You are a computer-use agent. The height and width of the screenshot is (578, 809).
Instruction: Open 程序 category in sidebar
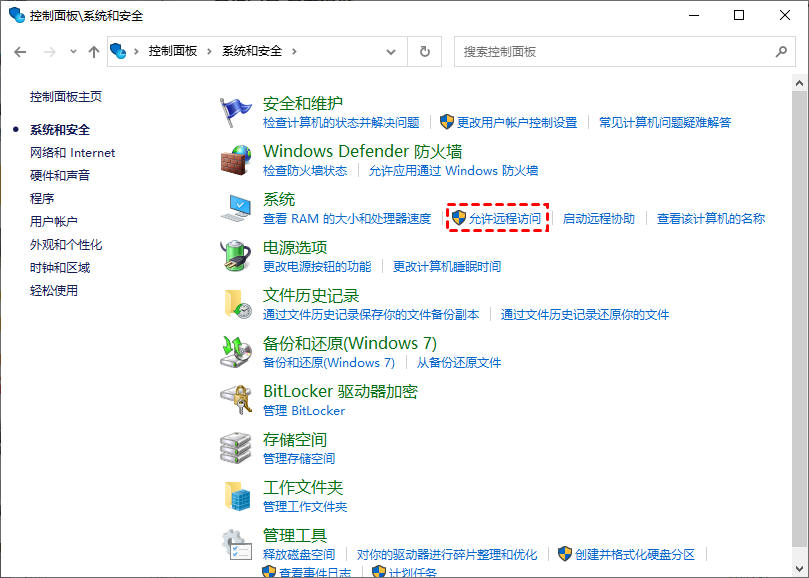tap(42, 199)
